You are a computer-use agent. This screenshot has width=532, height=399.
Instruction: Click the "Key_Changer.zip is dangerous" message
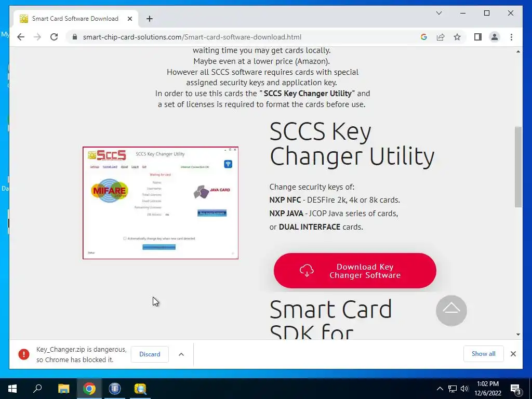coord(81,354)
